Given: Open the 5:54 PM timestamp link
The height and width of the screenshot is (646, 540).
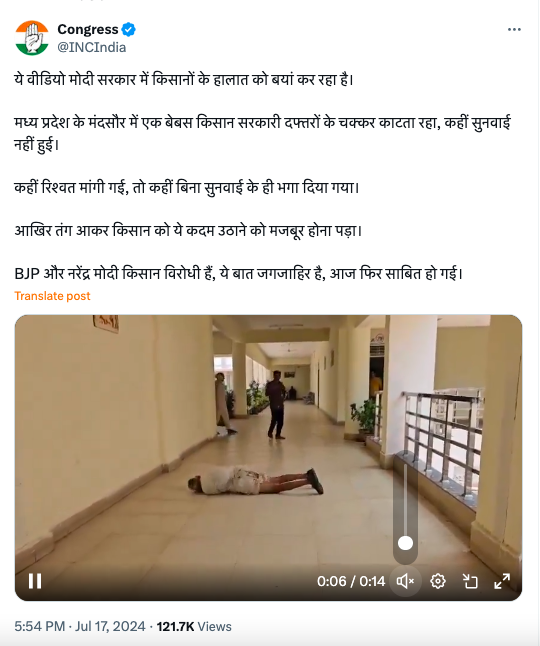Looking at the screenshot, I should (x=40, y=626).
